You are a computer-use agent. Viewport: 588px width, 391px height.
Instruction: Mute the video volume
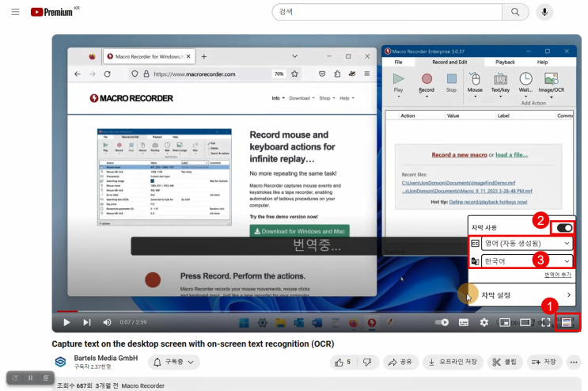107,322
